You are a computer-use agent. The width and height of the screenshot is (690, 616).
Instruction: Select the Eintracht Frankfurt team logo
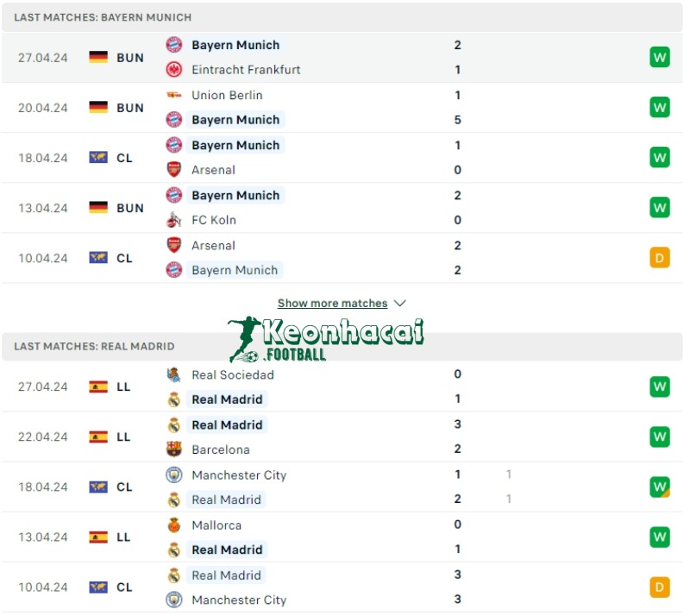click(x=175, y=70)
